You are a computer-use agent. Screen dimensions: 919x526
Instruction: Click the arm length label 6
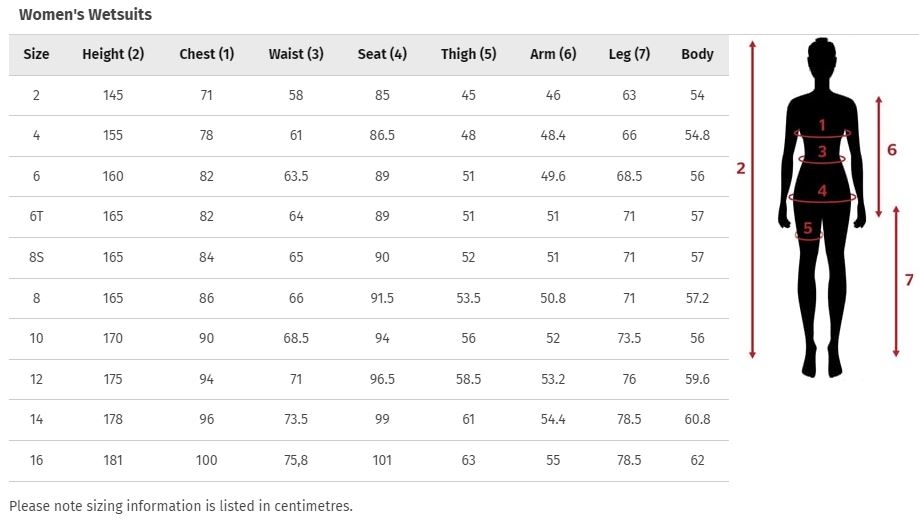point(891,150)
